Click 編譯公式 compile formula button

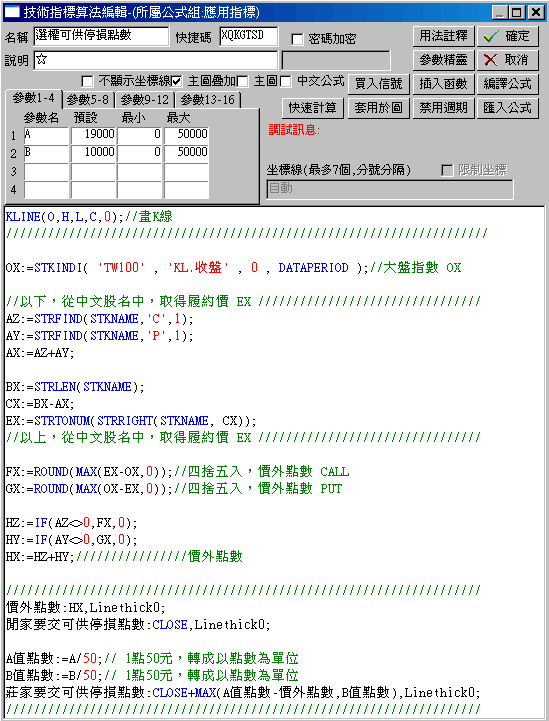(x=508, y=84)
